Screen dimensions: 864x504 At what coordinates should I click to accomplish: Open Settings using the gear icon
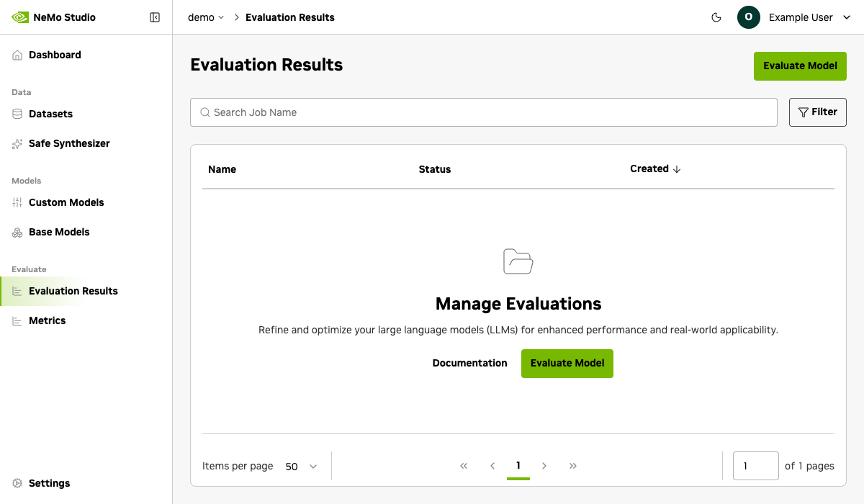coord(17,482)
